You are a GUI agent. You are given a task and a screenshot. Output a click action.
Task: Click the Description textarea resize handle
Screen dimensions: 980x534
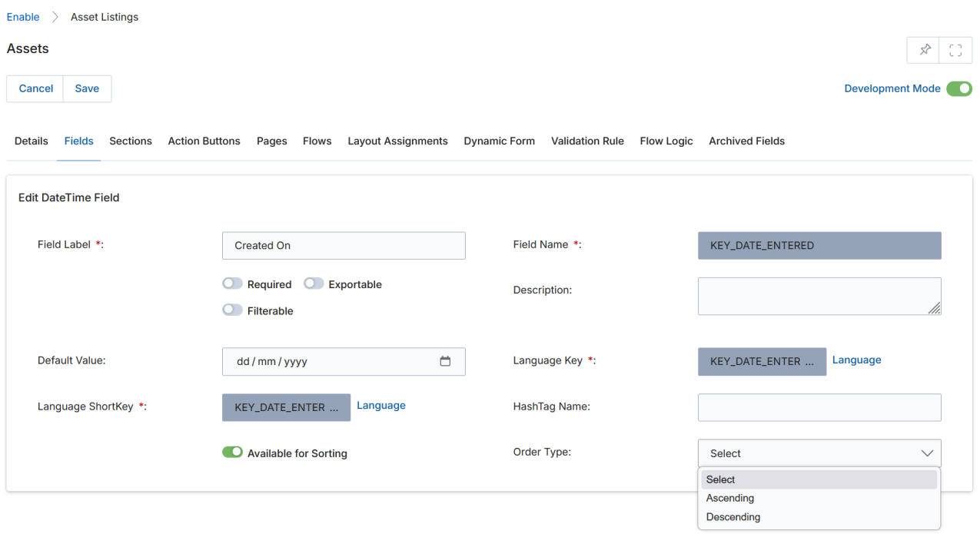tap(934, 307)
